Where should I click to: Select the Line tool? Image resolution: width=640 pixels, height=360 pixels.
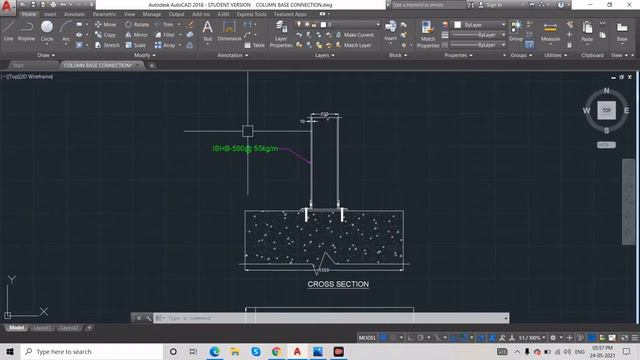[9, 31]
